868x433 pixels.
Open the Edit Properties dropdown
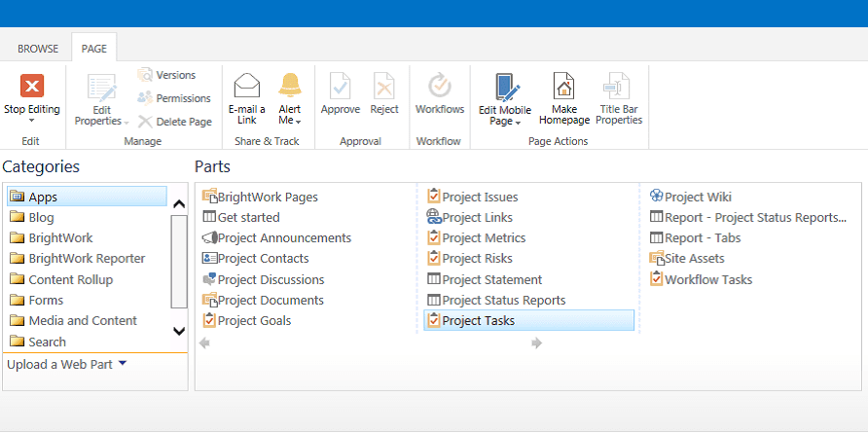(x=127, y=122)
